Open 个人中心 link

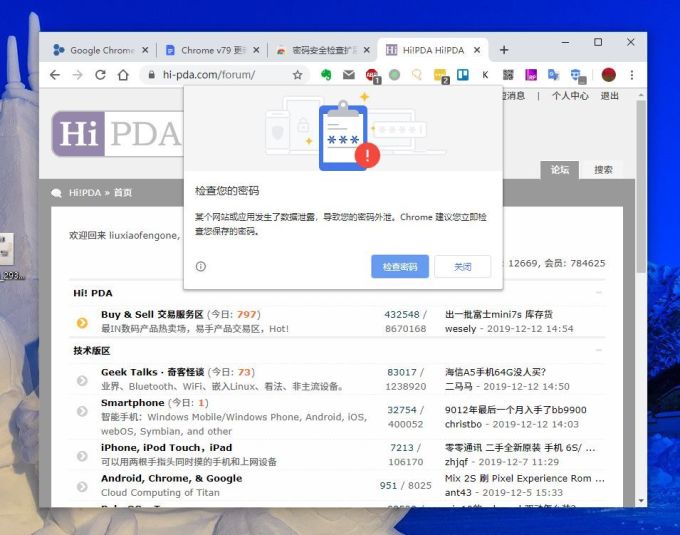[x=570, y=96]
